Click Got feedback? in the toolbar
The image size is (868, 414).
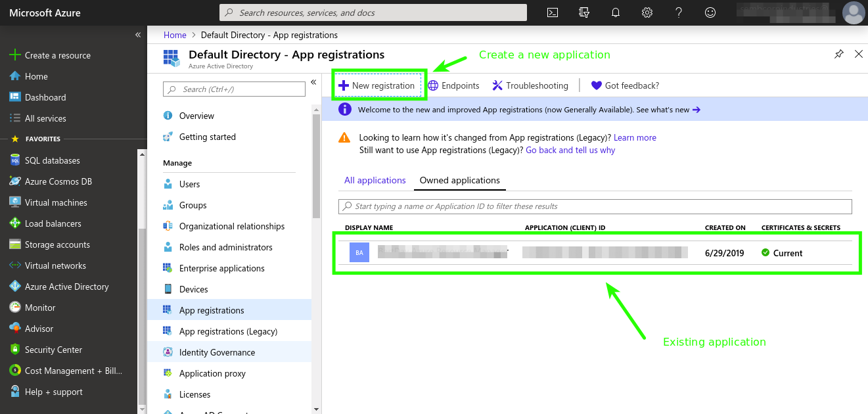tap(625, 85)
